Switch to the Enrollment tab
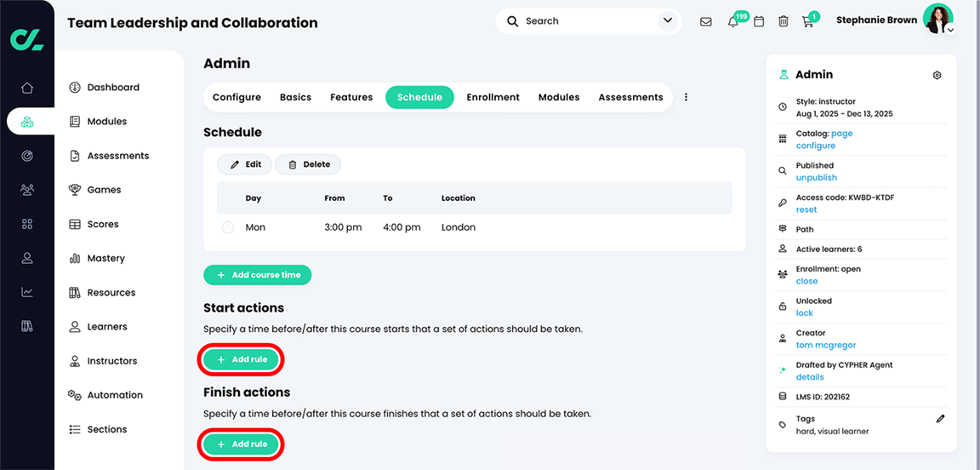Viewport: 980px width, 470px height. pyautogui.click(x=493, y=97)
